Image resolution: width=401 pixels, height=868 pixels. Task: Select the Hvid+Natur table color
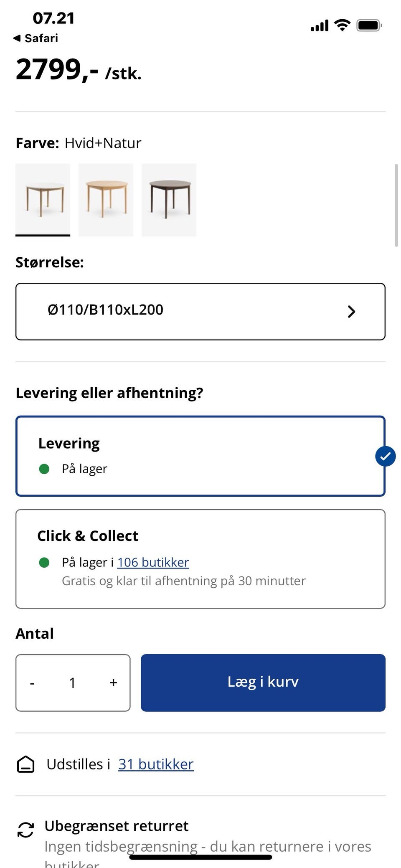tap(43, 200)
